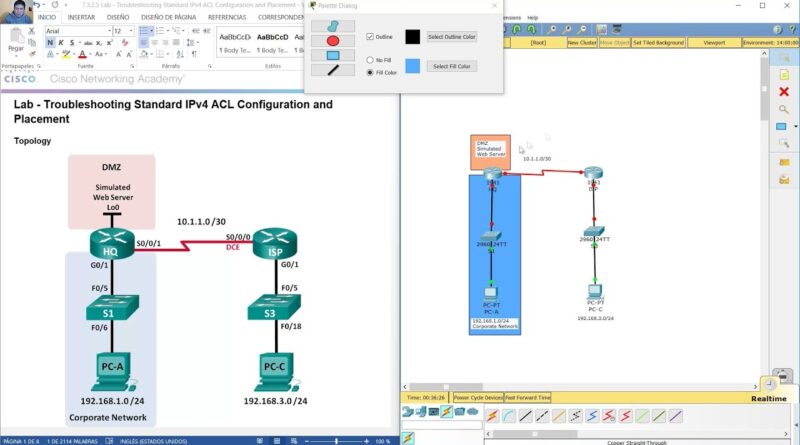Viewport: 800px width, 445px height.
Task: Click the Viewport button
Action: pos(714,43)
